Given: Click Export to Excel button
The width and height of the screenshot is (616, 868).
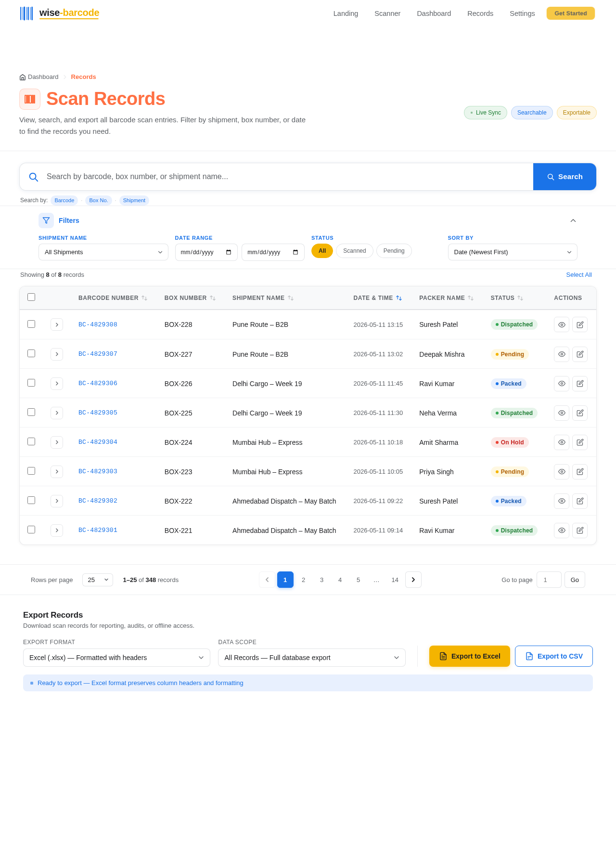Looking at the screenshot, I should tap(470, 656).
